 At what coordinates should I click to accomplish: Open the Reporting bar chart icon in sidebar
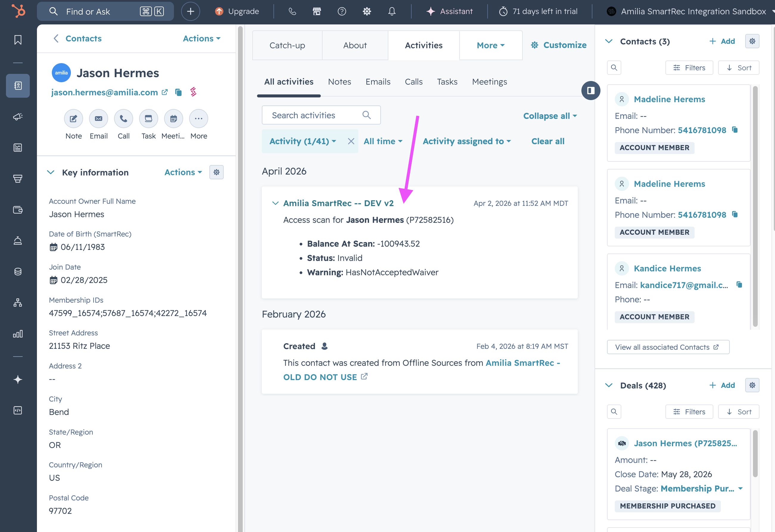pos(18,334)
